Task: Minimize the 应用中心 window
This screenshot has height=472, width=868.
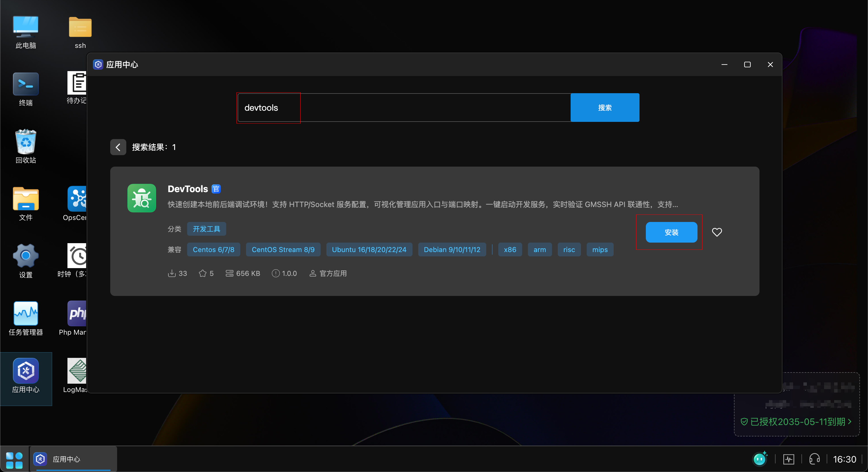Action: click(724, 64)
